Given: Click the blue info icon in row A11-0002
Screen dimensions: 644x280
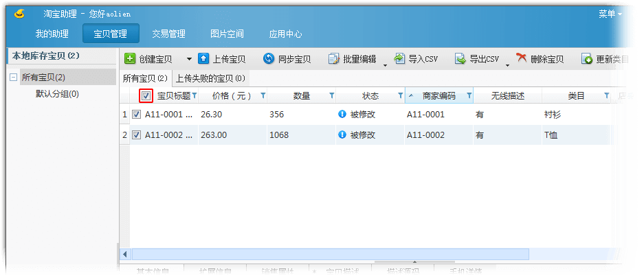Looking at the screenshot, I should [x=342, y=135].
